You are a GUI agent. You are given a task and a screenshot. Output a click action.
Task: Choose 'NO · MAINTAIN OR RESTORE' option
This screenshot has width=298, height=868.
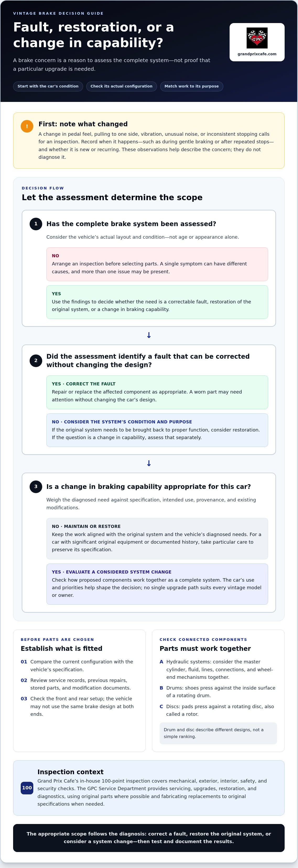click(x=157, y=538)
